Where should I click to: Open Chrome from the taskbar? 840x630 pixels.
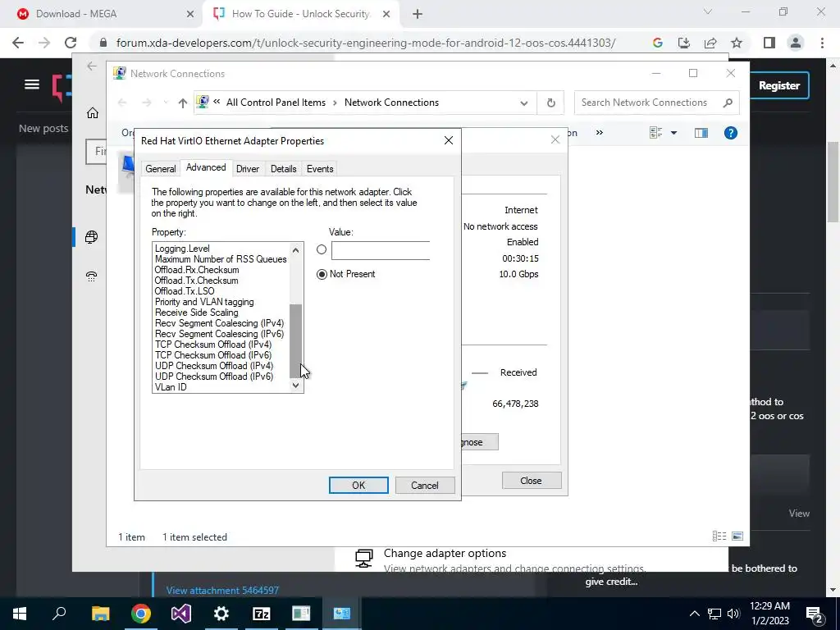pyautogui.click(x=141, y=614)
